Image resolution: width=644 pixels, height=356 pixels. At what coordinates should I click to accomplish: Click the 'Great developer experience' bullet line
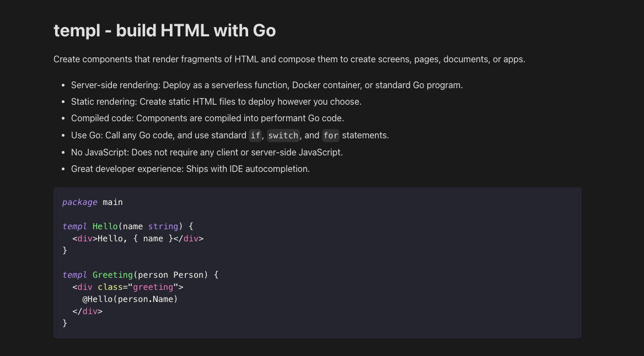coord(191,169)
